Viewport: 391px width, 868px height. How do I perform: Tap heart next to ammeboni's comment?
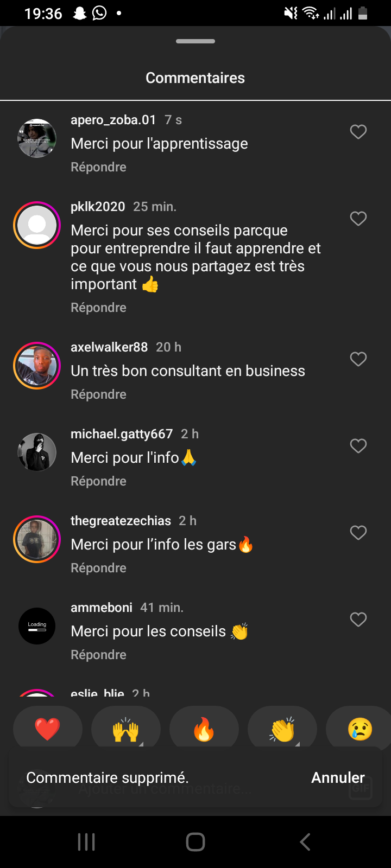click(358, 620)
